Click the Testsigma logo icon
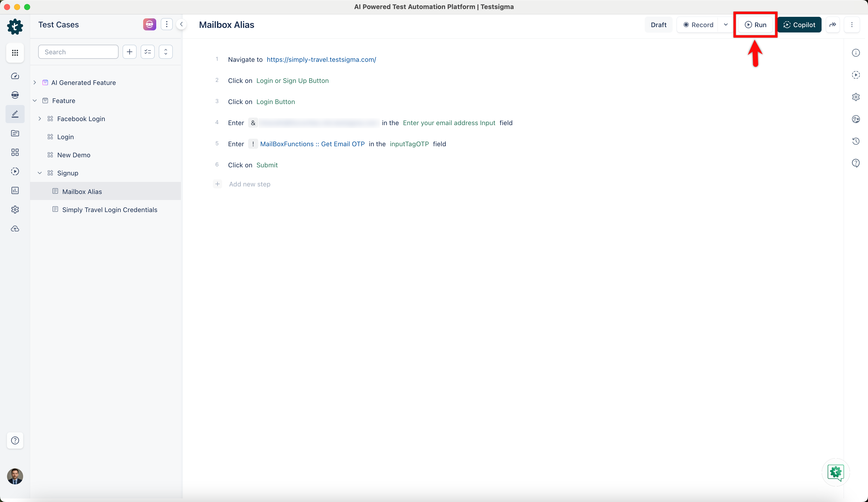868x502 pixels. pos(15,27)
